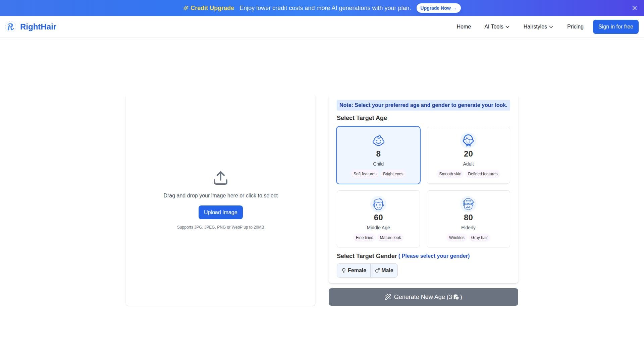This screenshot has width=644, height=362.
Task: Click the 'Soft features' tag
Action: point(365,174)
